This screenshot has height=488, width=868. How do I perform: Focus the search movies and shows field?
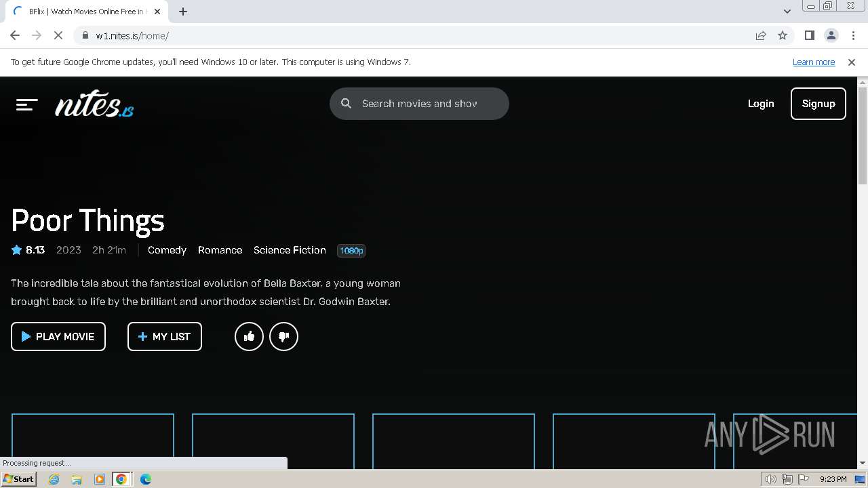(x=419, y=104)
